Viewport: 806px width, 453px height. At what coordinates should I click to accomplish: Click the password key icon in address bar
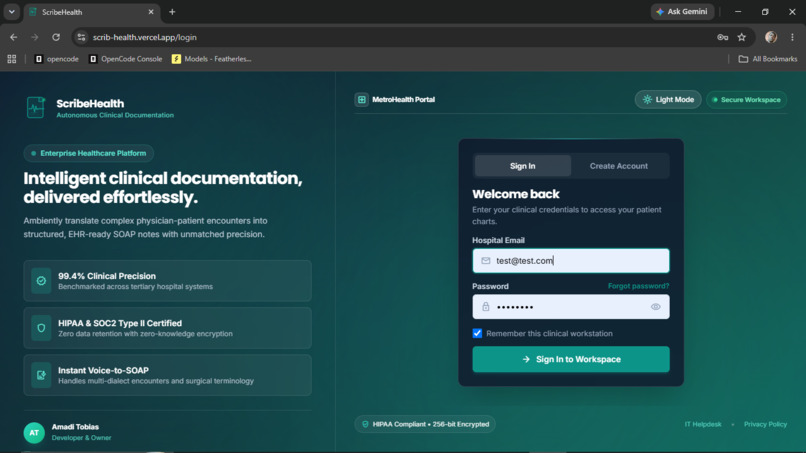coord(723,37)
